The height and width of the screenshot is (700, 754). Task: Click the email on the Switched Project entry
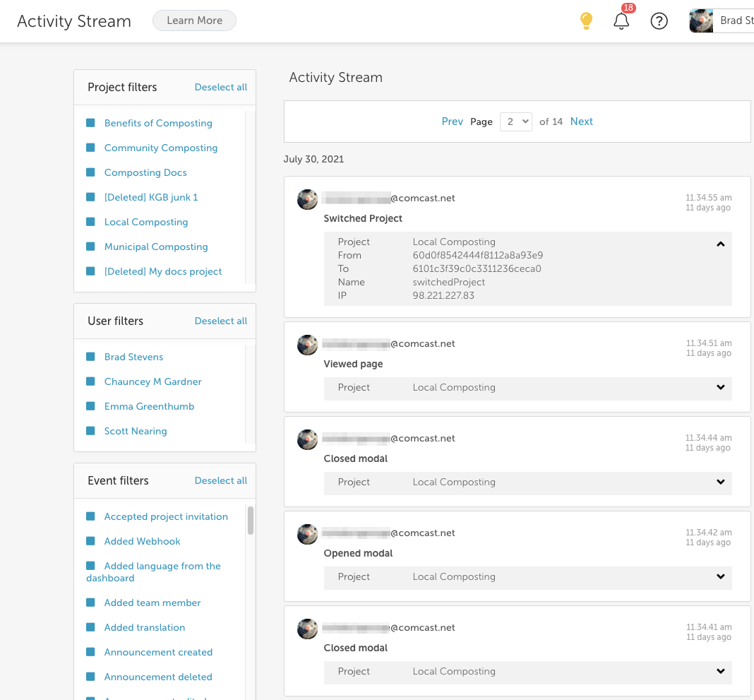[388, 198]
